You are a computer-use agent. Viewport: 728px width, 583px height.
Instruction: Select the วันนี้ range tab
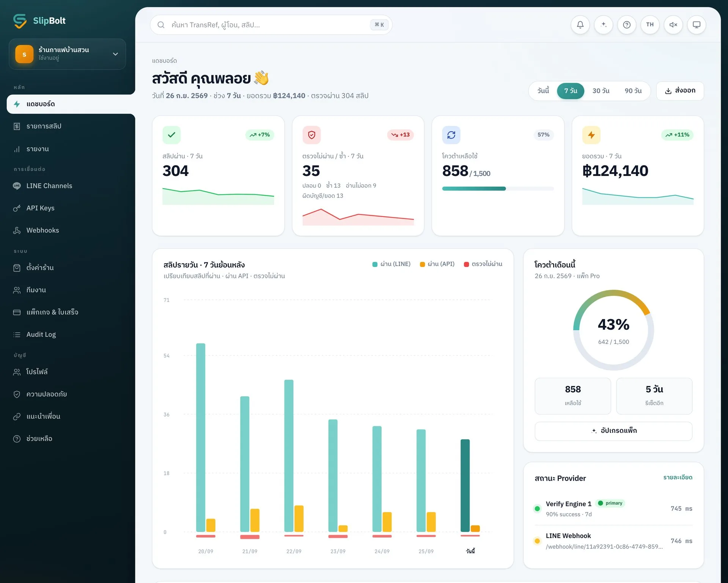543,91
